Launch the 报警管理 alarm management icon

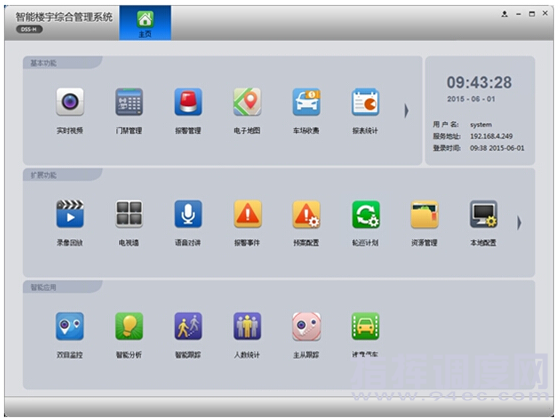point(188,102)
